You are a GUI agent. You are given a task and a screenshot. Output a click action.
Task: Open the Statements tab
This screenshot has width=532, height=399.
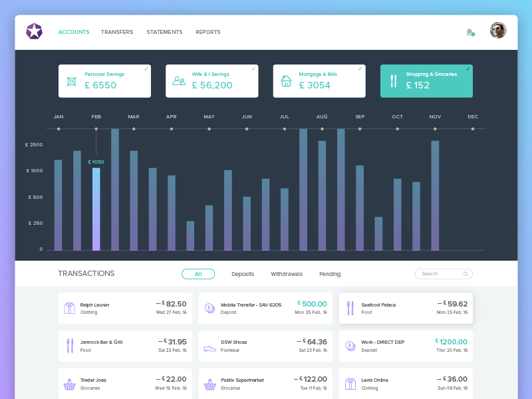pos(164,32)
